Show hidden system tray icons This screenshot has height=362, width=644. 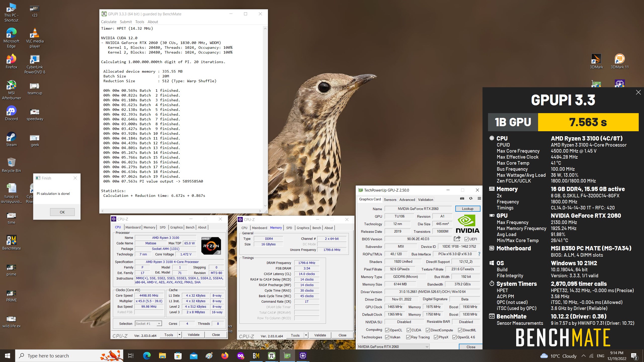click(x=583, y=356)
